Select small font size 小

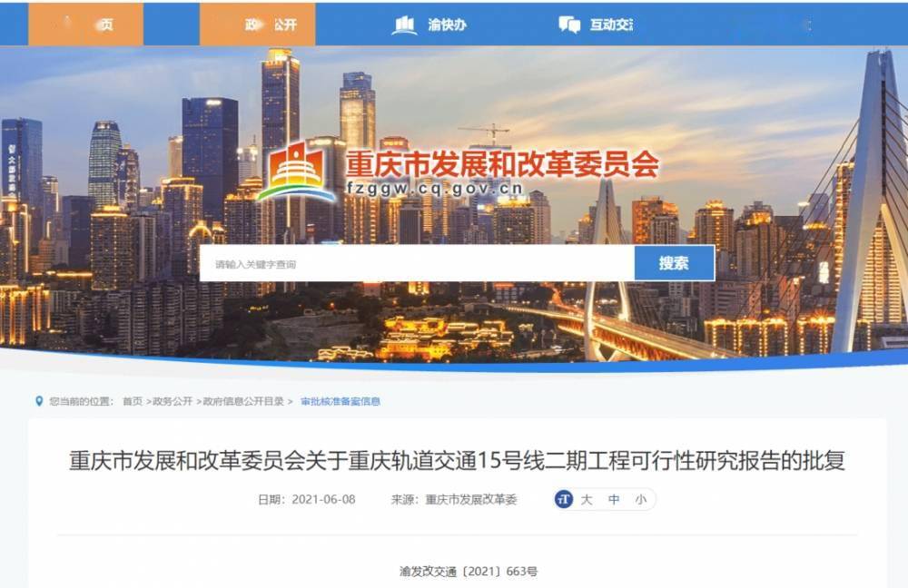[640, 499]
